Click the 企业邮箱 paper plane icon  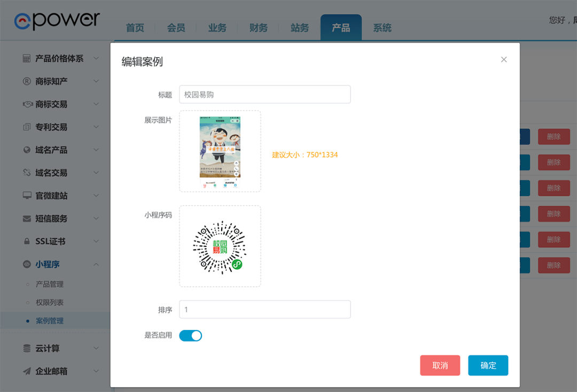click(x=27, y=371)
